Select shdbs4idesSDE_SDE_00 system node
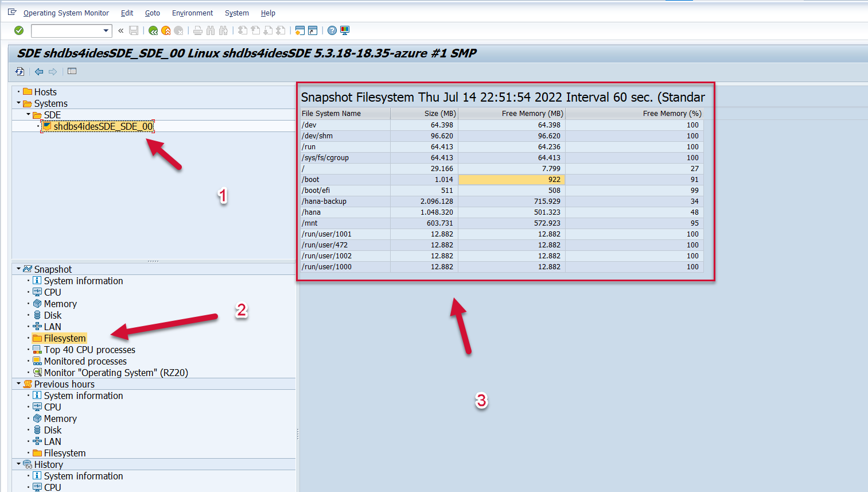This screenshot has height=492, width=868. [103, 126]
